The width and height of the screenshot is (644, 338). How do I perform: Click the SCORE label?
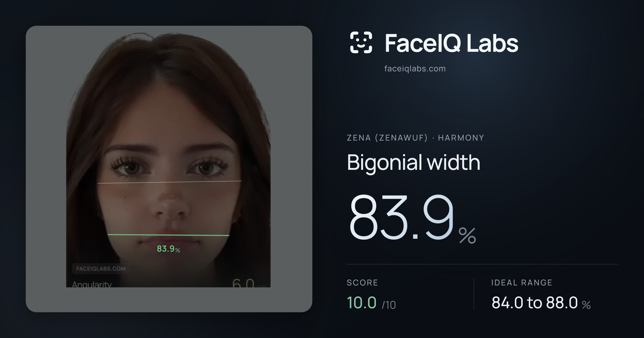(362, 282)
